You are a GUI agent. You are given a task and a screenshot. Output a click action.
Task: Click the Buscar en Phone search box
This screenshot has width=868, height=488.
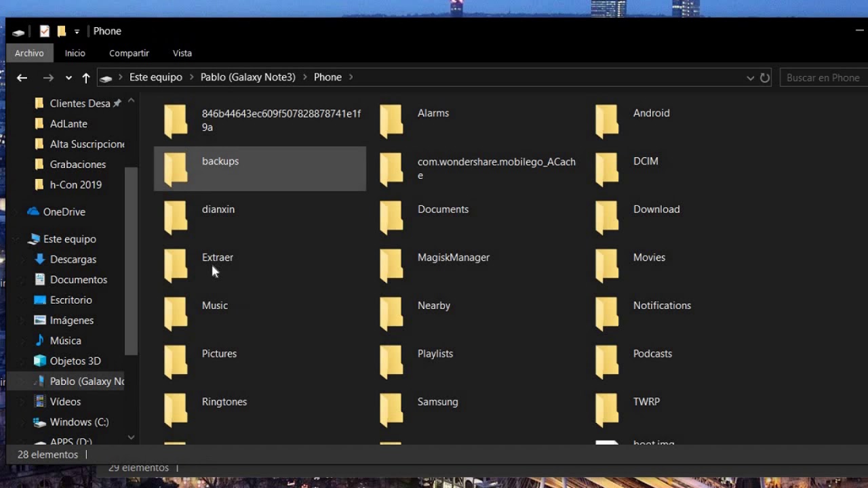824,78
